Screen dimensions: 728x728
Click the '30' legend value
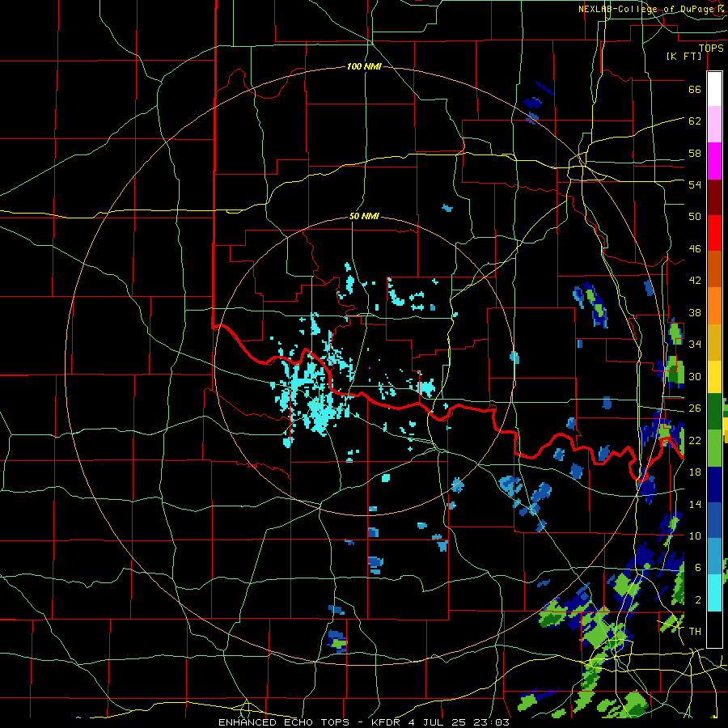tap(695, 376)
